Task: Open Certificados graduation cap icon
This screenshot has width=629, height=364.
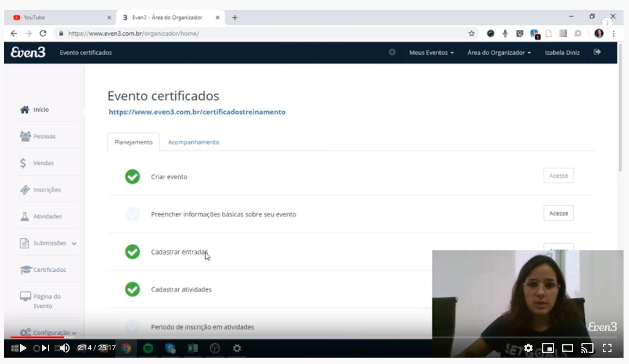Action: pyautogui.click(x=26, y=270)
